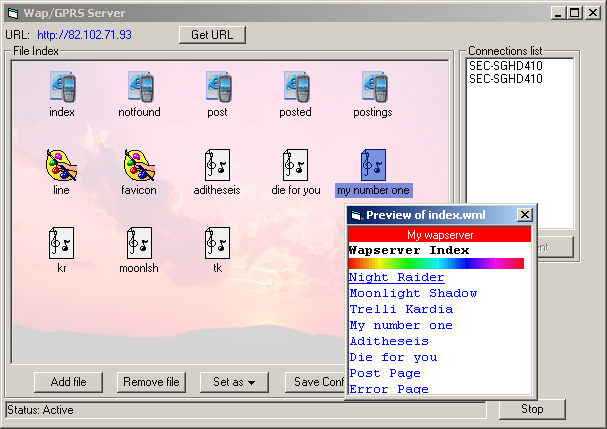The height and width of the screenshot is (429, 607).
Task: Follow the Night Raider link in preview
Action: 396,277
